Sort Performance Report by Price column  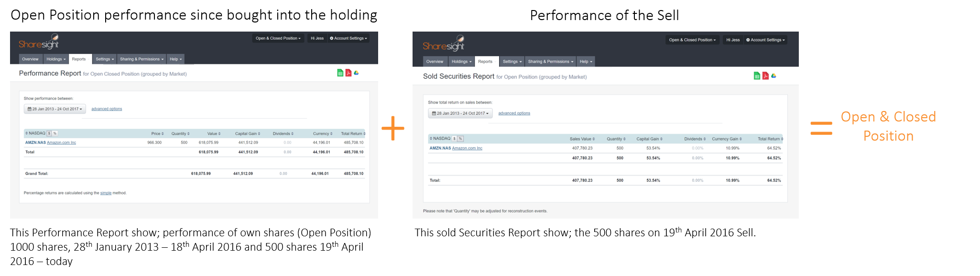click(x=157, y=133)
